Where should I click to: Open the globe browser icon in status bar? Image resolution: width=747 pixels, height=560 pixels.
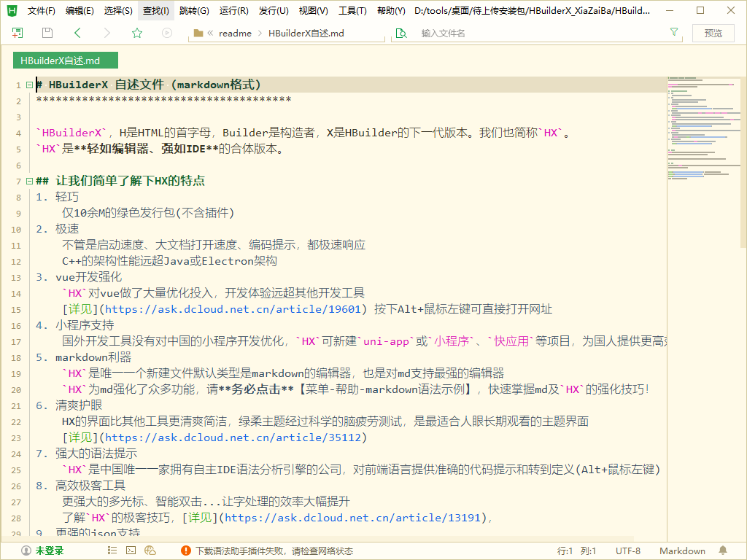[x=150, y=551]
